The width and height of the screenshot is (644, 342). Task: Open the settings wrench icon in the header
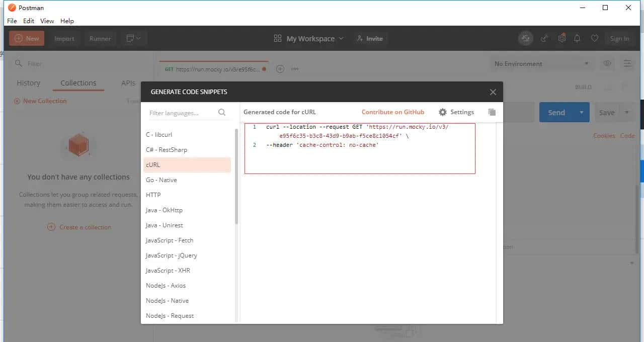tap(561, 38)
